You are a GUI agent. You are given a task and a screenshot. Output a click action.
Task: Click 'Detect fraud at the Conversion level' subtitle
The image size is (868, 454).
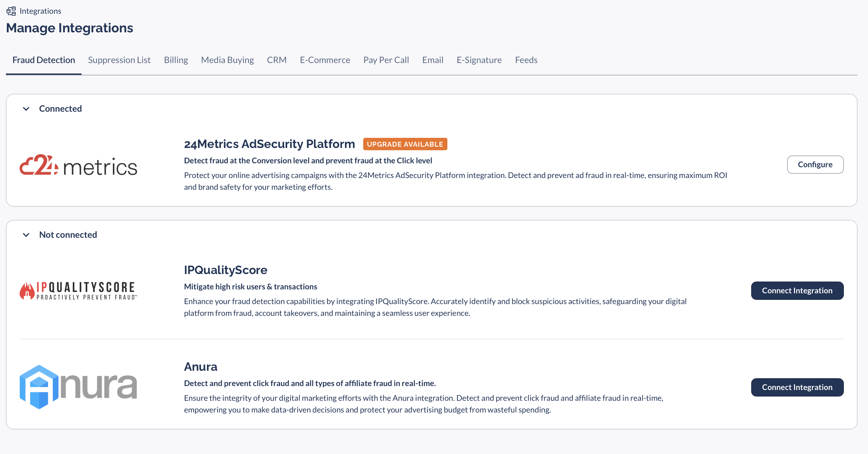click(308, 161)
